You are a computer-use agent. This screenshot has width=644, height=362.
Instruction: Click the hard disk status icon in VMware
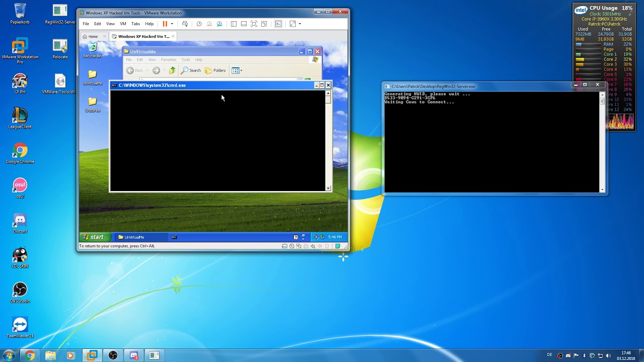(285, 246)
